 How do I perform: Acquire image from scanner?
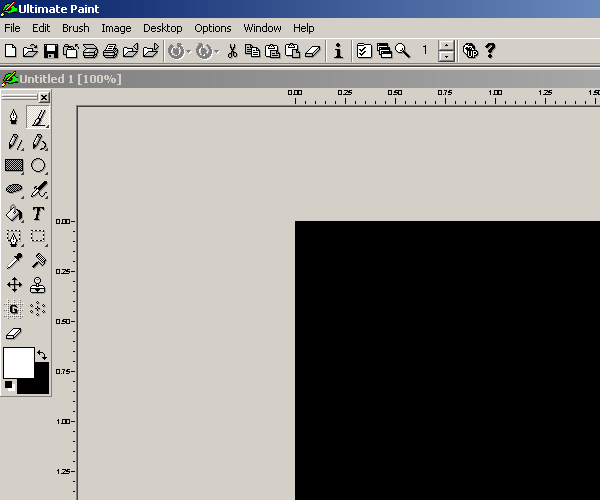[90, 51]
